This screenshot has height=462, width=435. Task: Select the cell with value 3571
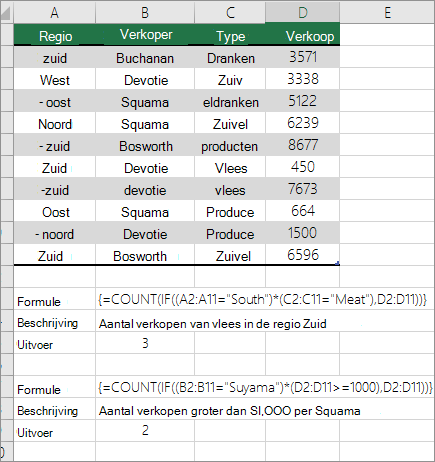click(303, 57)
